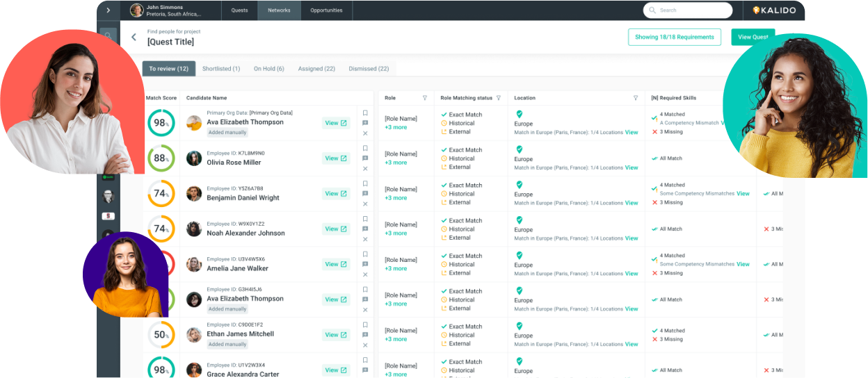Screen dimensions: 868x378
Task: Bookmark Noah Alexander Johnson
Action: [365, 219]
